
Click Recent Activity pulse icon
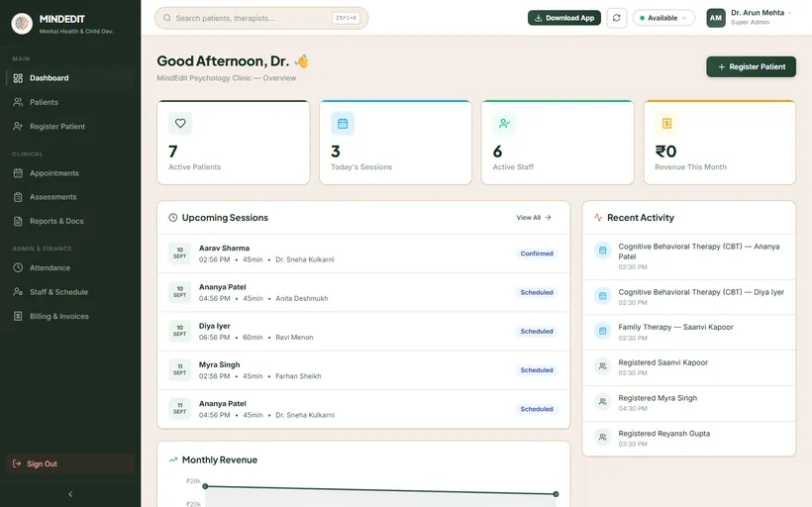pos(598,218)
